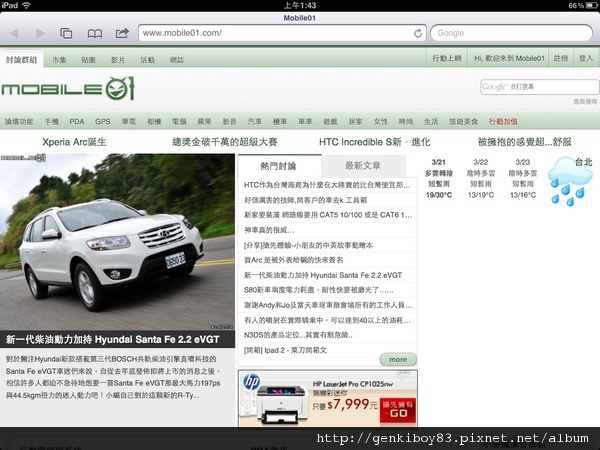600x450 pixels.
Task: Tap the share/action arrow icon
Action: pos(122,33)
